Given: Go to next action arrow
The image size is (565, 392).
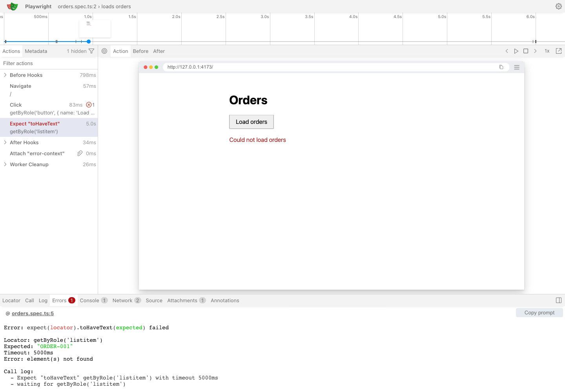Looking at the screenshot, I should tap(535, 51).
